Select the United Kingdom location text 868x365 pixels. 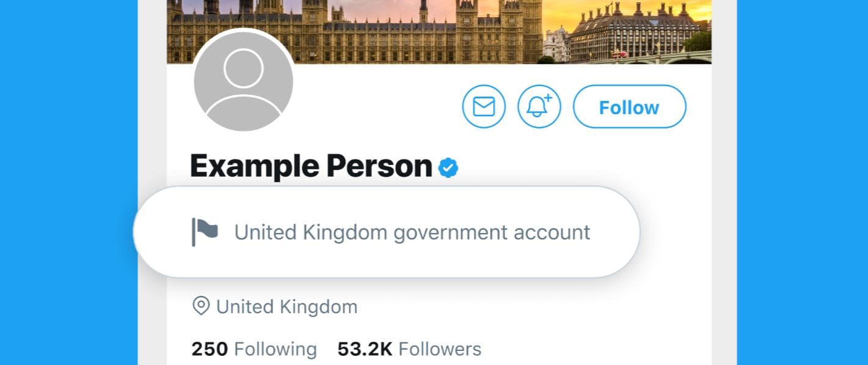[286, 306]
